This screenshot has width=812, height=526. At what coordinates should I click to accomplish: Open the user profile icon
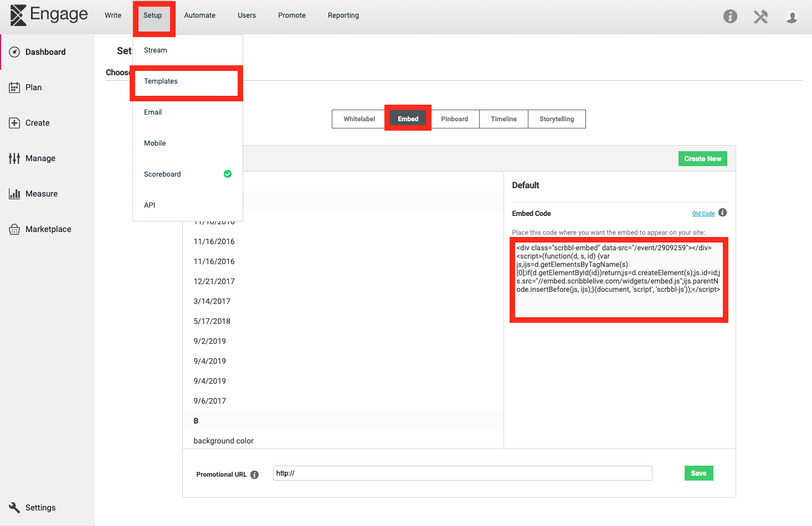pyautogui.click(x=792, y=17)
